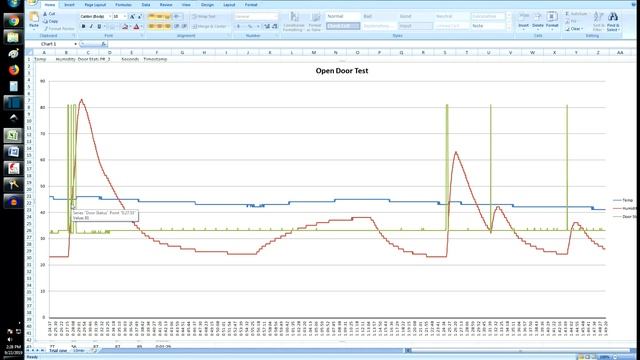Open Firefox from the taskbar
Viewport: 640px width, 360px height.
(13, 70)
